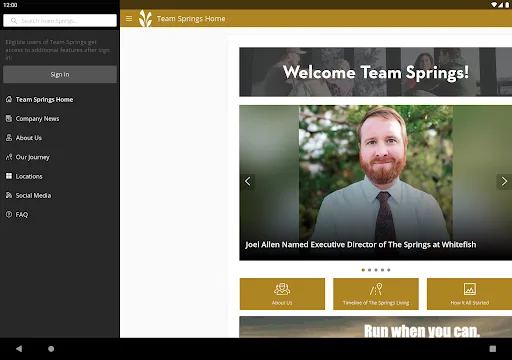
Task: Advance to next carousel slide arrow
Action: point(504,181)
